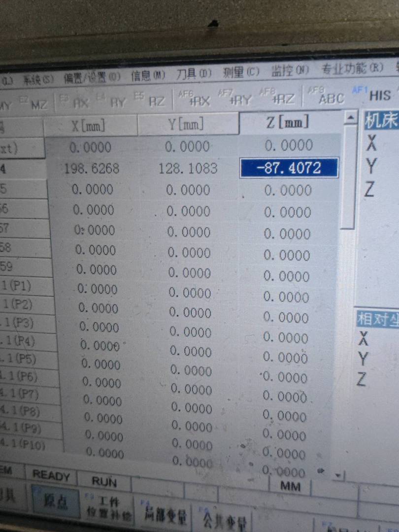
Task: Open the 信息(M) menu
Action: [x=148, y=75]
